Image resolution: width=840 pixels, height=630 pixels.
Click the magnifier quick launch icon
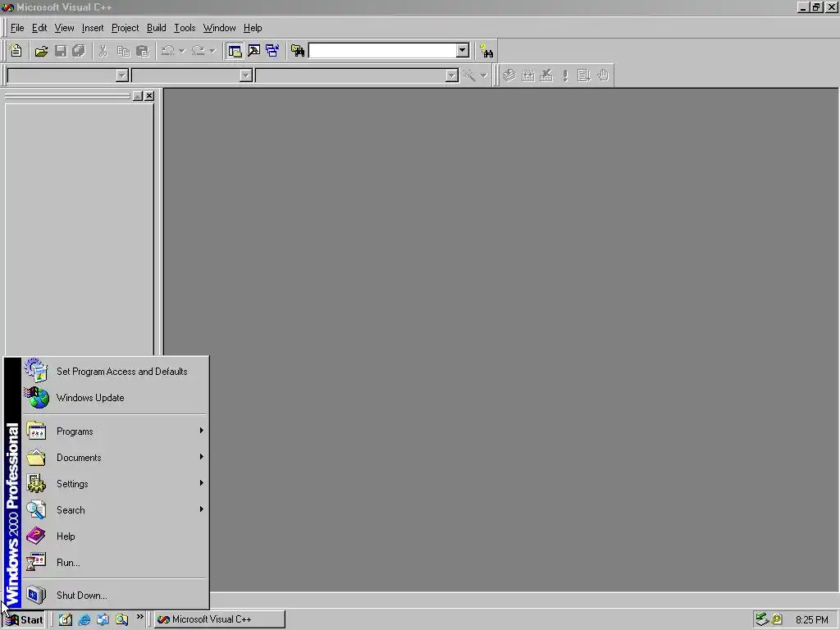(x=121, y=620)
